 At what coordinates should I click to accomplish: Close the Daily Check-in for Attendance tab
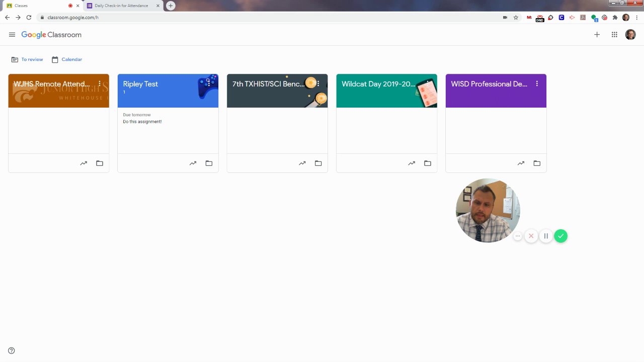(157, 6)
